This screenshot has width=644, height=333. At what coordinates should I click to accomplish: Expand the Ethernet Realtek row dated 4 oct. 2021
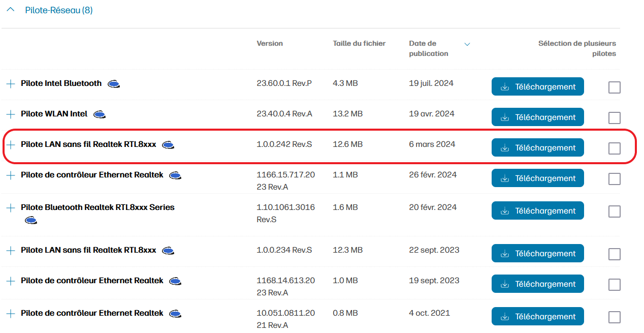pos(10,313)
